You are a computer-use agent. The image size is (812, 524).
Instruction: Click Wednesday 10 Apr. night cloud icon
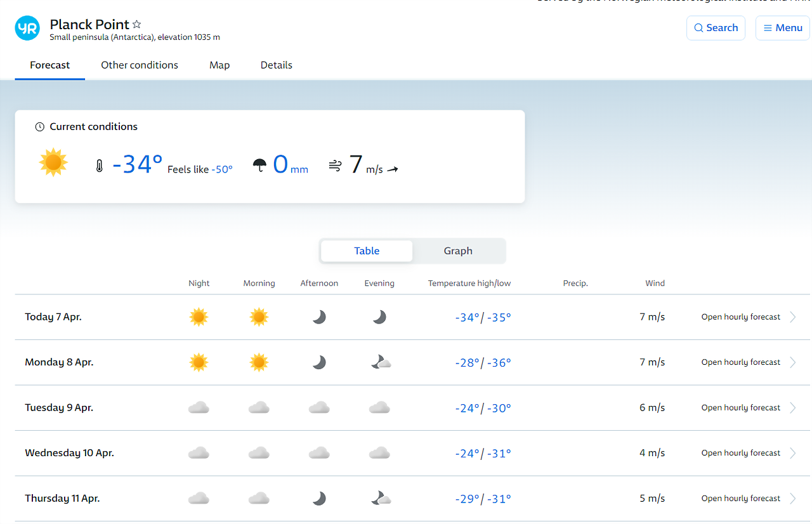click(x=199, y=453)
